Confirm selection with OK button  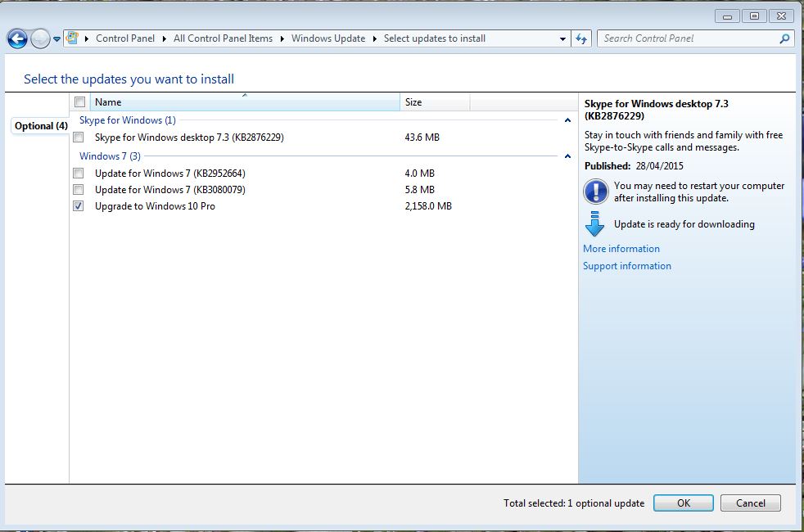[x=683, y=503]
